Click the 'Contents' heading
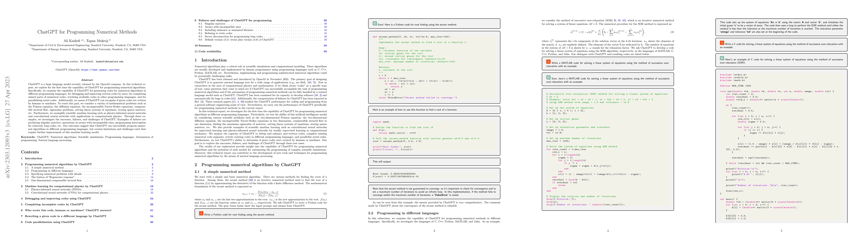The height and width of the screenshot is (246, 868). (x=30, y=152)
